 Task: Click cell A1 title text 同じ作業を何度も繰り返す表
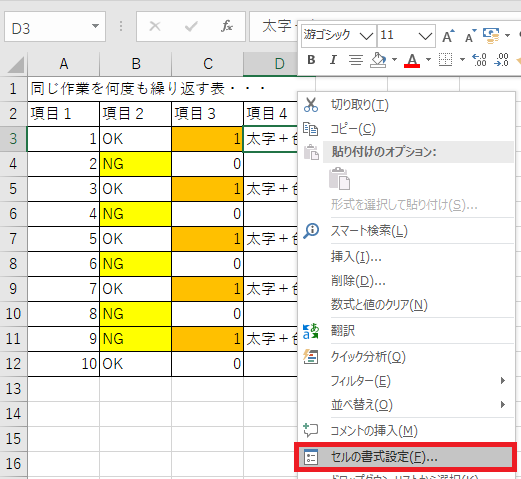coord(128,89)
